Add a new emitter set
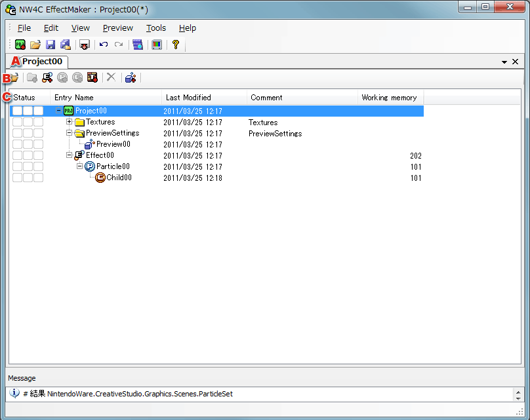 coord(130,77)
